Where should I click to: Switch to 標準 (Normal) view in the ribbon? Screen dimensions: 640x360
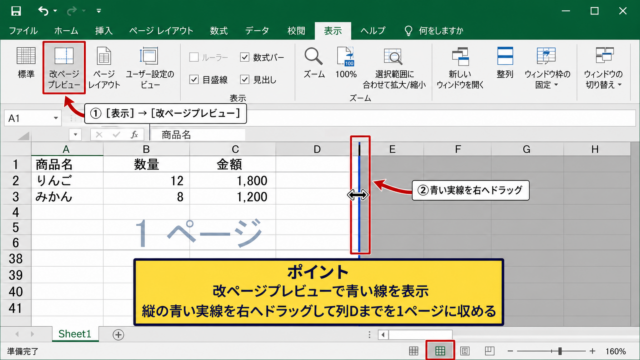click(x=26, y=62)
